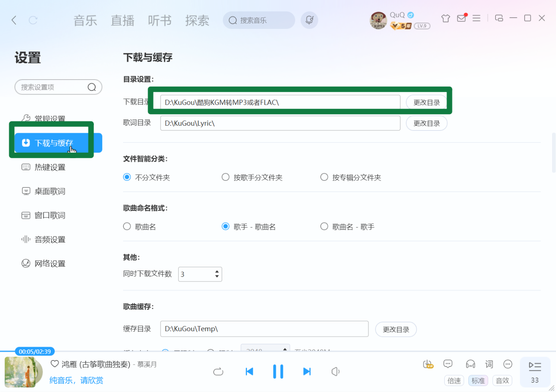Open the 探索 top tab
Screen dimensions: 556x392
coord(197,20)
